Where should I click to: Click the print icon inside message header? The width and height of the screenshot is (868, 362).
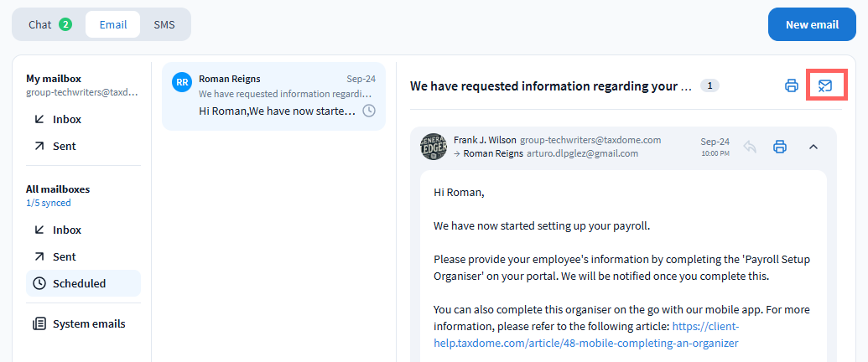[x=779, y=147]
